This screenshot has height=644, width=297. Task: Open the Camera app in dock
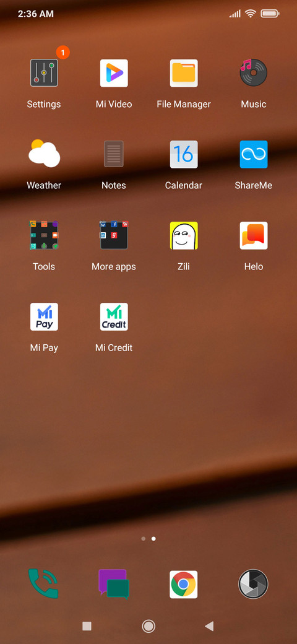[x=253, y=584]
